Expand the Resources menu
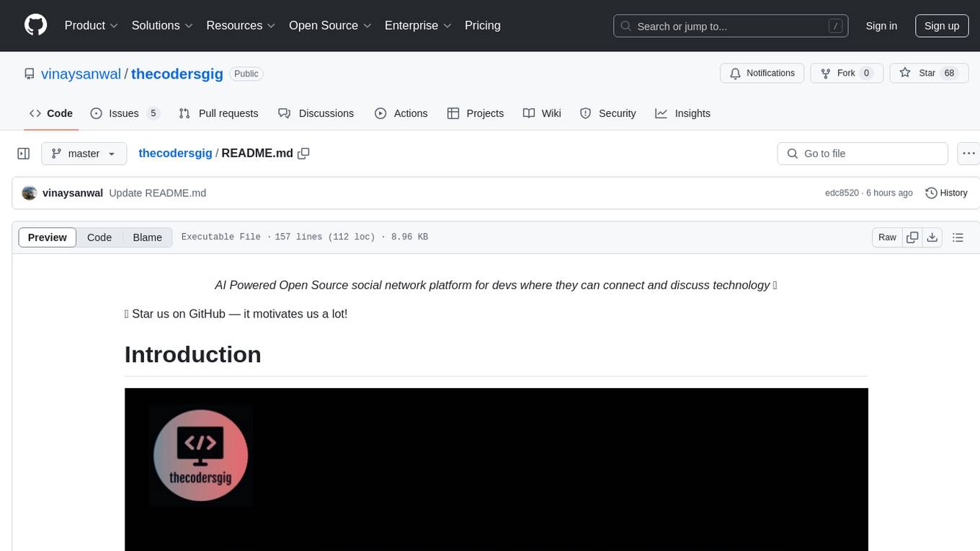 pos(241,25)
